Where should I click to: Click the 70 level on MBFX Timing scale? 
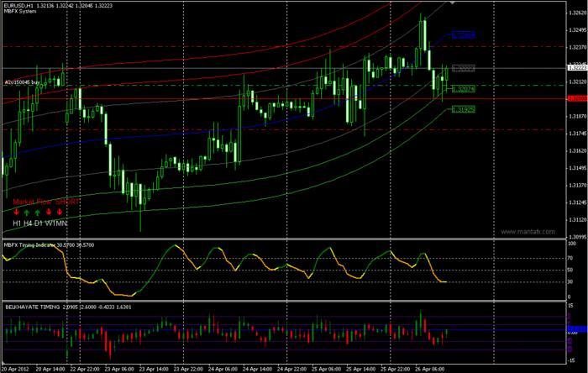tap(570, 258)
